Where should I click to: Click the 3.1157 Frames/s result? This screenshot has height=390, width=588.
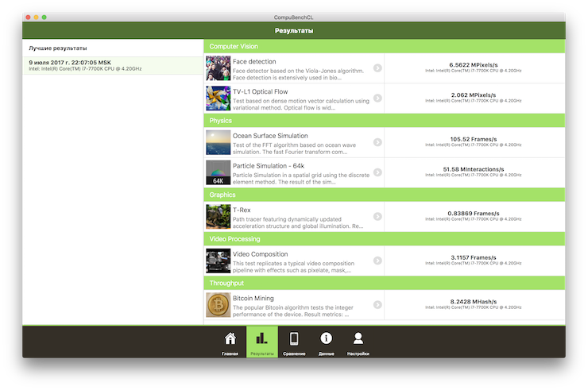coord(474,257)
